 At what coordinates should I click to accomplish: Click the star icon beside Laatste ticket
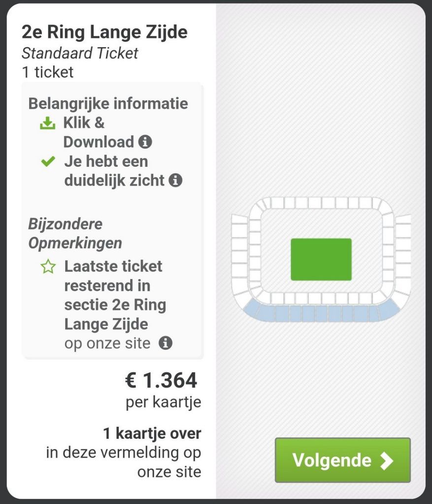(48, 266)
